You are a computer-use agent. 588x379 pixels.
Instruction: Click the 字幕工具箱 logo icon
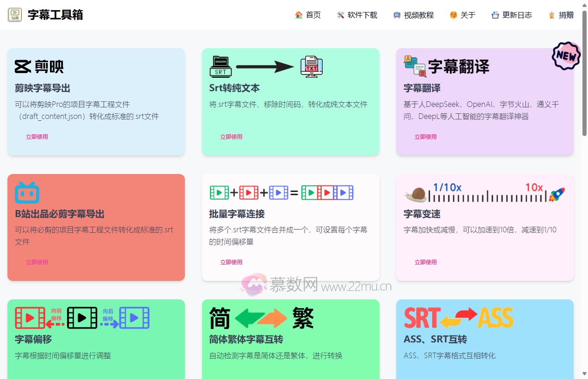15,14
